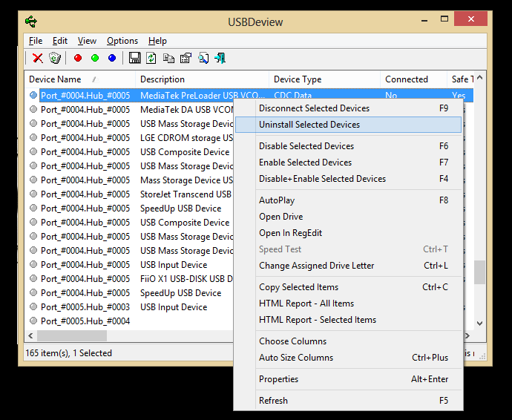
Task: Sort by Connected column header
Action: point(413,79)
